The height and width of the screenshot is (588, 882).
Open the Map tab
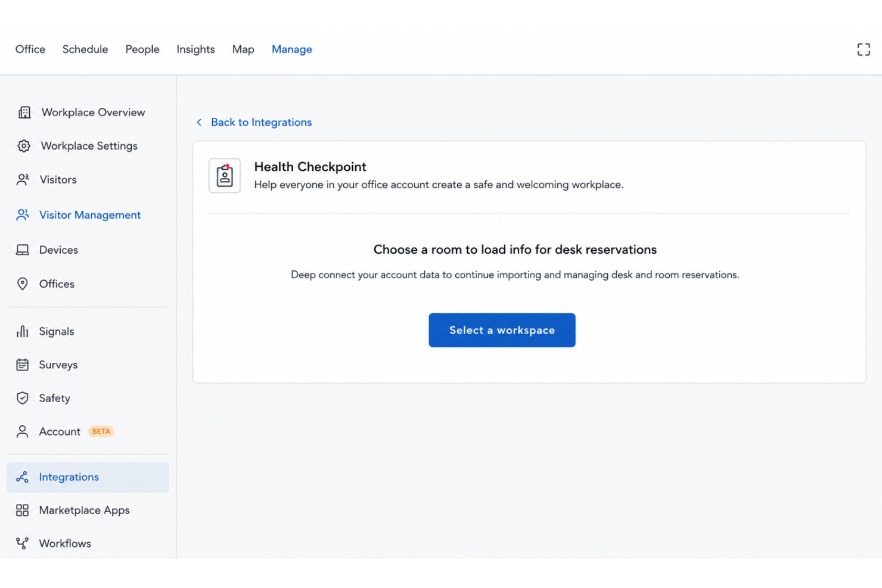(243, 49)
